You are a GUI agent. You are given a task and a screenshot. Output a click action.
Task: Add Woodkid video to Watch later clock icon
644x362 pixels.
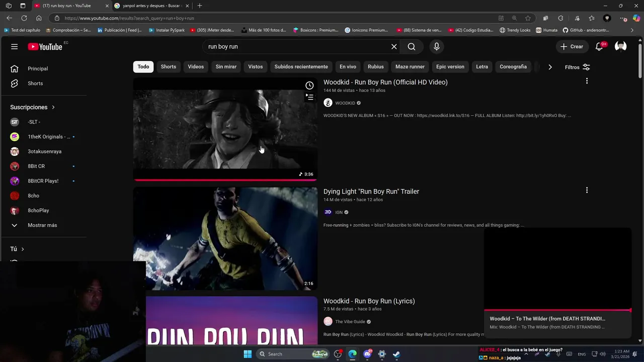click(309, 85)
